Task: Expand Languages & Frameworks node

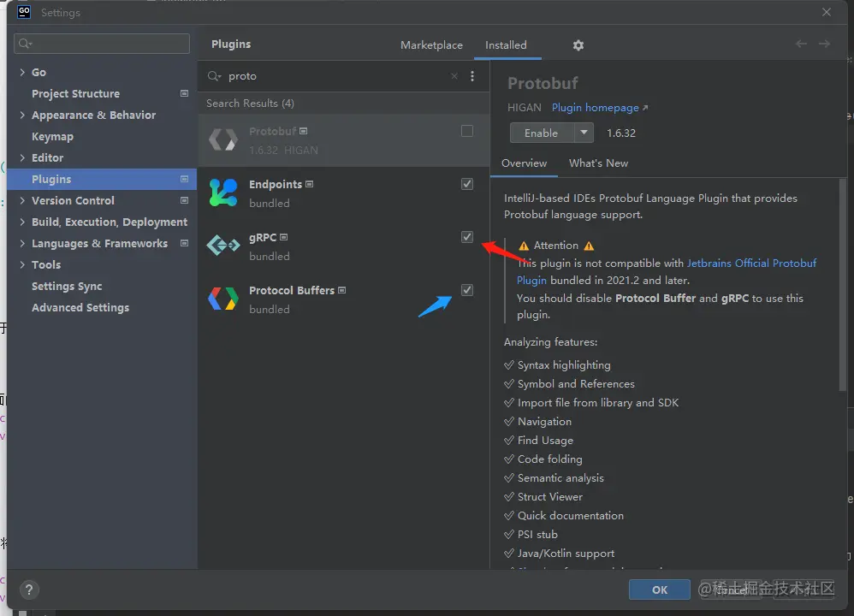Action: [22, 244]
